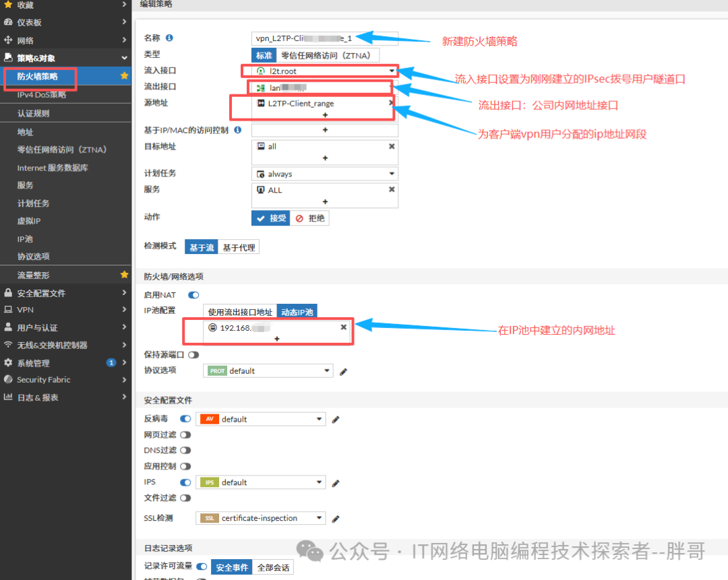
Task: Click edit pencil next to IPS profile
Action: [x=336, y=483]
